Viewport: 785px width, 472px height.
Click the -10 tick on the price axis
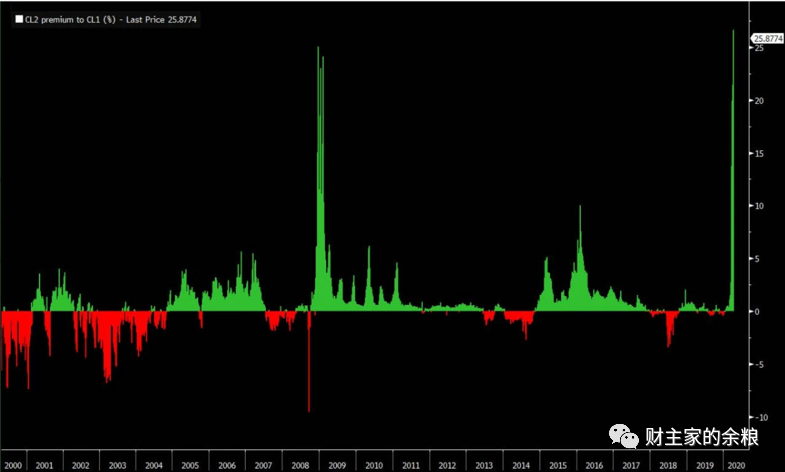(760, 417)
